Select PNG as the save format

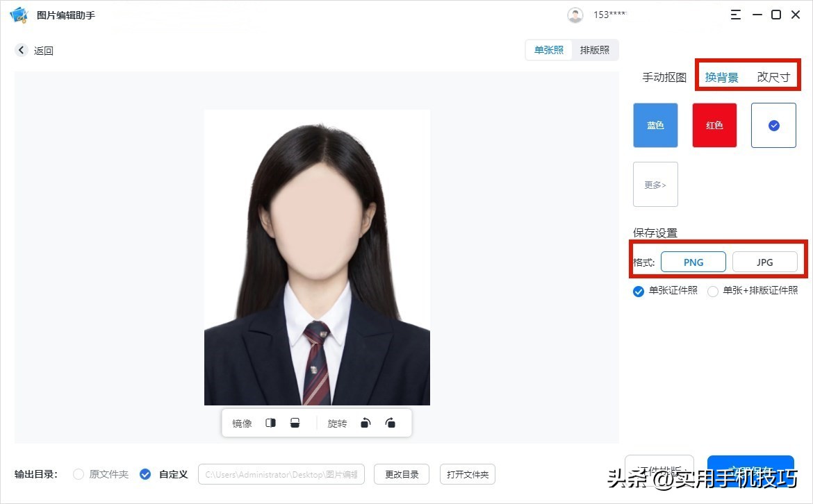[x=693, y=262]
